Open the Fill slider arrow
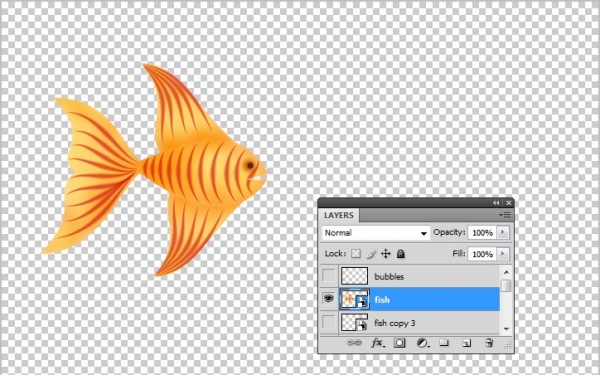This screenshot has height=375, width=600. pos(503,254)
